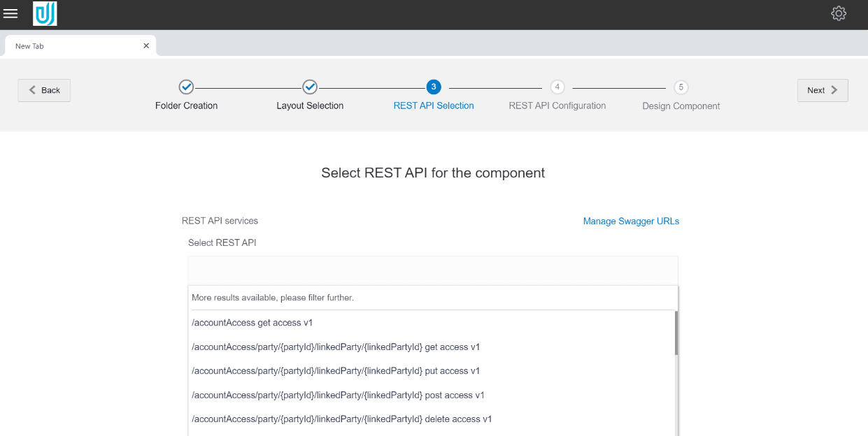Open the Manage Swagger URLs link
Screen dimensions: 868x436
point(631,221)
